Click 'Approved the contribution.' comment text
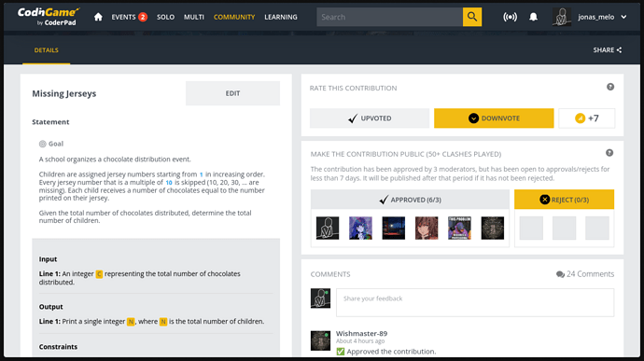 391,352
